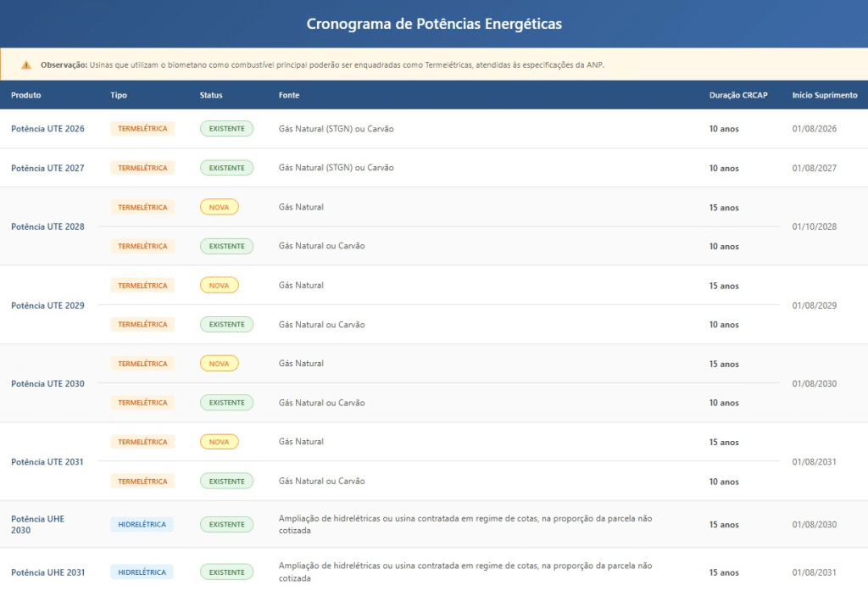The width and height of the screenshot is (868, 591).
Task: Select the Potência UTE 2029 product name
Action: [47, 305]
